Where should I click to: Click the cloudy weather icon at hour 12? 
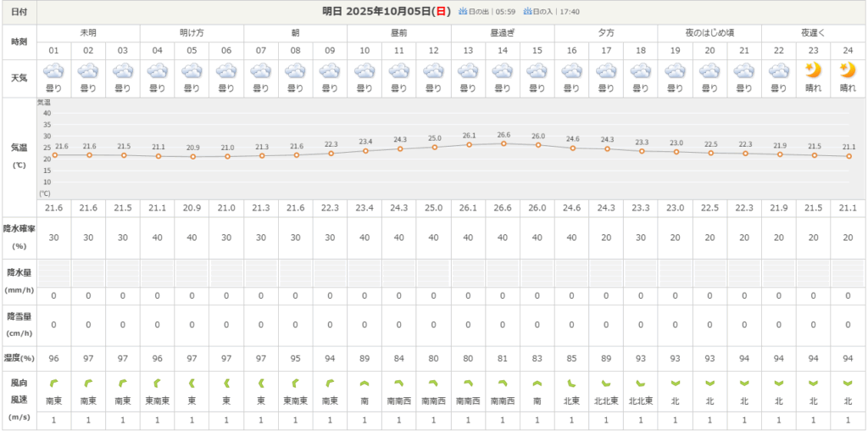click(x=434, y=71)
